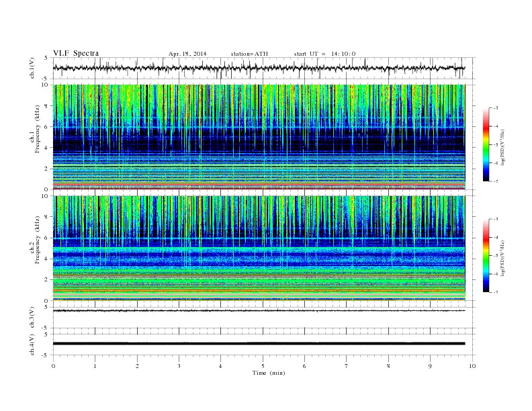Click the '1' minute tick label

point(95,366)
